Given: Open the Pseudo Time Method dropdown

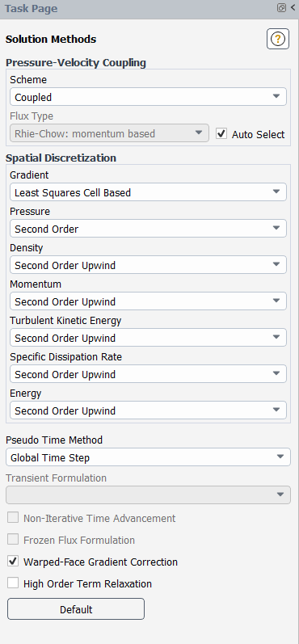Looking at the screenshot, I should 148,457.
